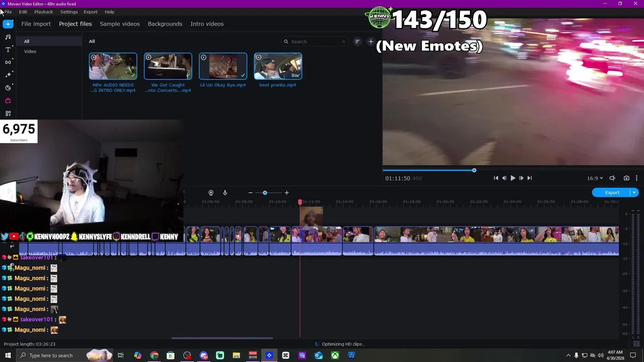Open the File menu
The width and height of the screenshot is (644, 362).
pos(8,12)
